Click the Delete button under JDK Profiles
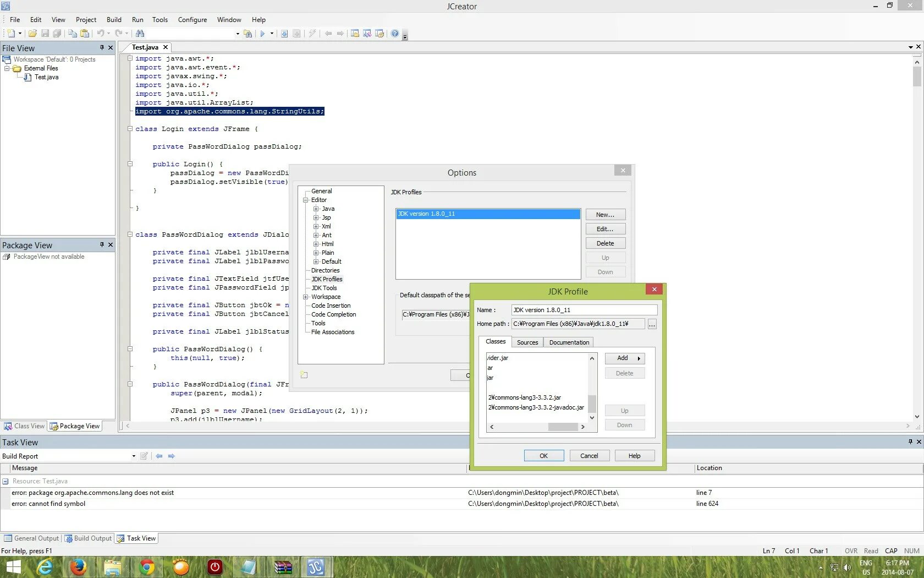Screen dimensions: 924x578 [606, 243]
